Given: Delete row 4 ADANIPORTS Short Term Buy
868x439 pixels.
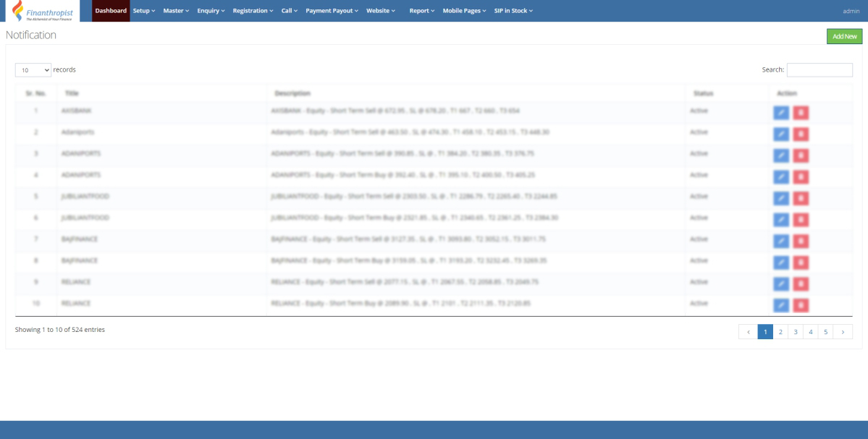Looking at the screenshot, I should click(x=801, y=177).
